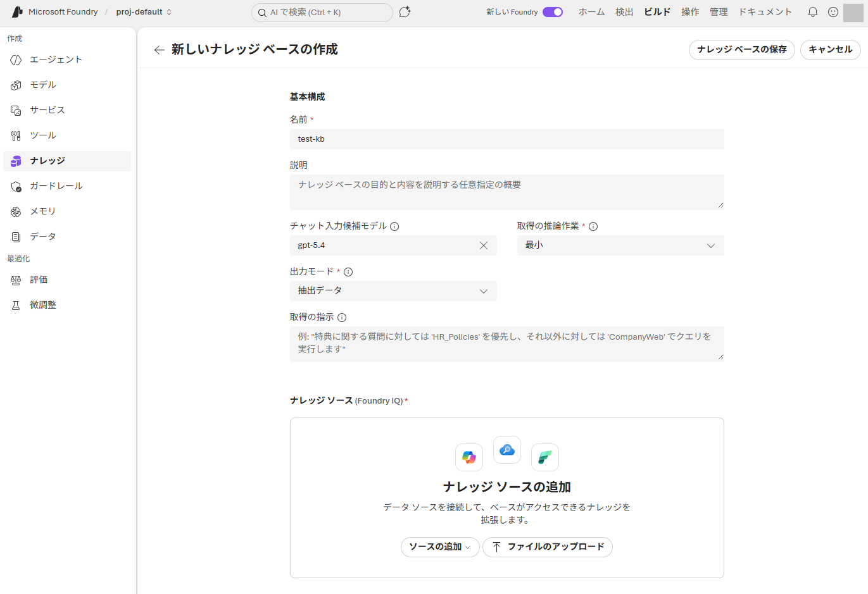Viewport: 868px width, 594px height.
Task: Click the サービス icon in sidebar
Action: point(16,110)
